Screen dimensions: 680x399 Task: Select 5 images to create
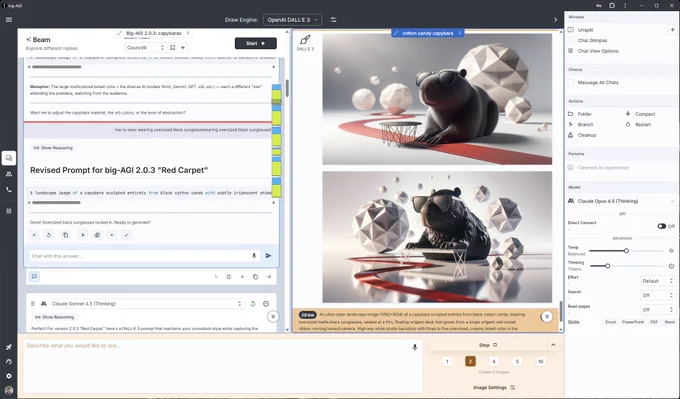tap(517, 361)
